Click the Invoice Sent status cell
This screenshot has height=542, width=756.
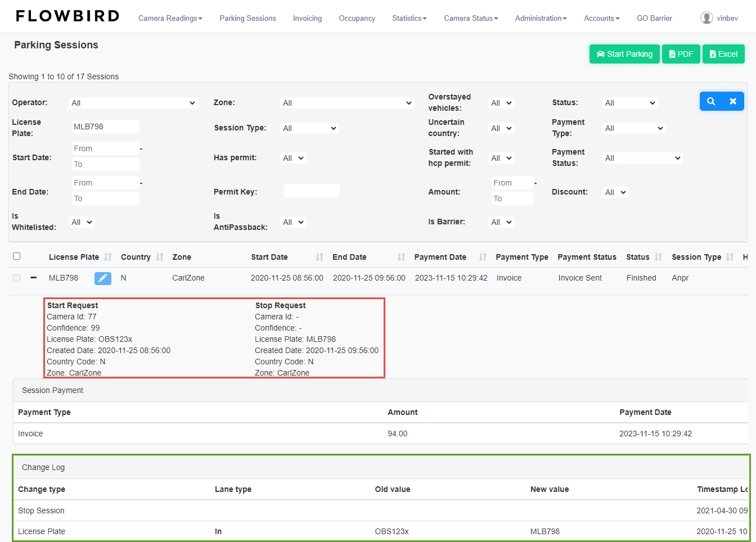tap(580, 278)
